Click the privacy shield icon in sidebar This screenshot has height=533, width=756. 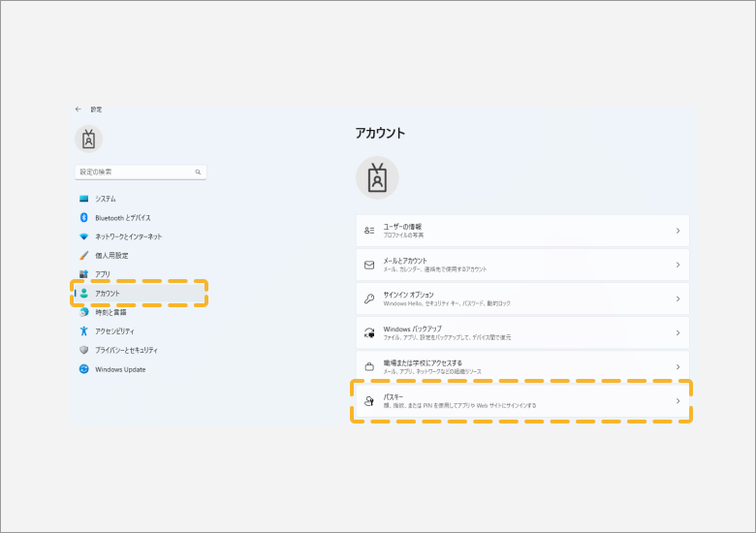[84, 350]
